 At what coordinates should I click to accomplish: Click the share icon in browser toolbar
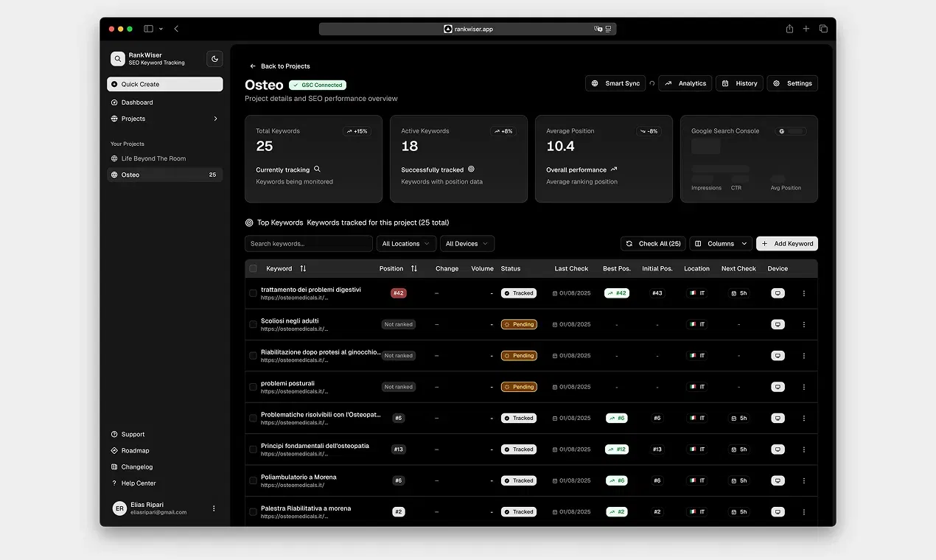(x=789, y=29)
